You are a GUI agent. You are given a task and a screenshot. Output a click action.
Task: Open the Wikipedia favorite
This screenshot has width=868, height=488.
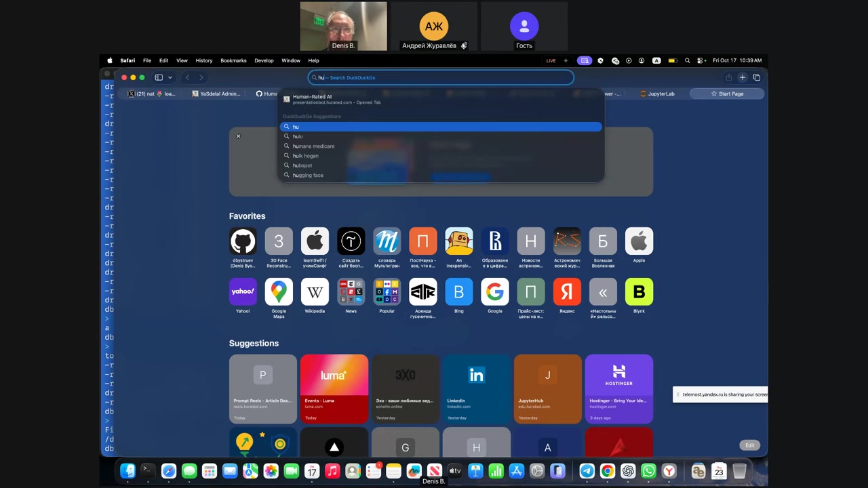[315, 292]
